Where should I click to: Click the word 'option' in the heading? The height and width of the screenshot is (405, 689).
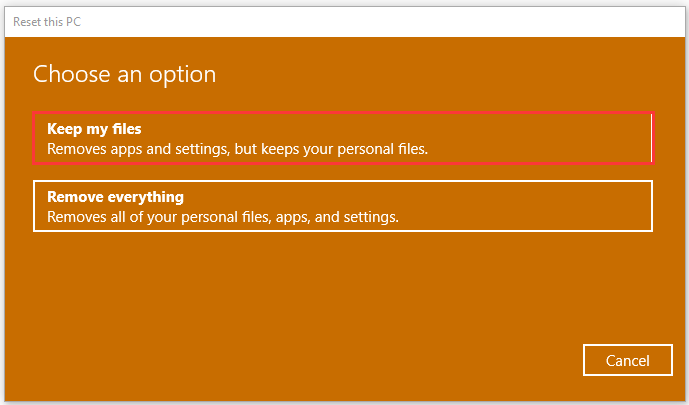pyautogui.click(x=182, y=75)
